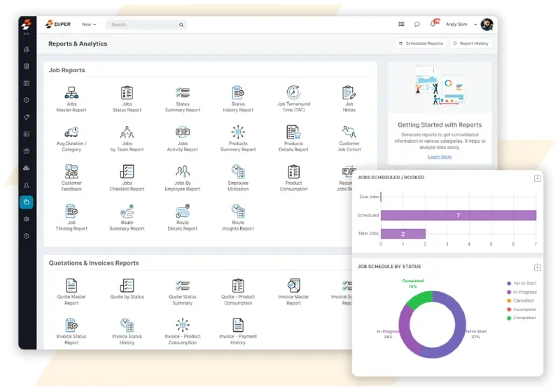Follow the Learn More link
This screenshot has width=560, height=392.
click(x=440, y=157)
